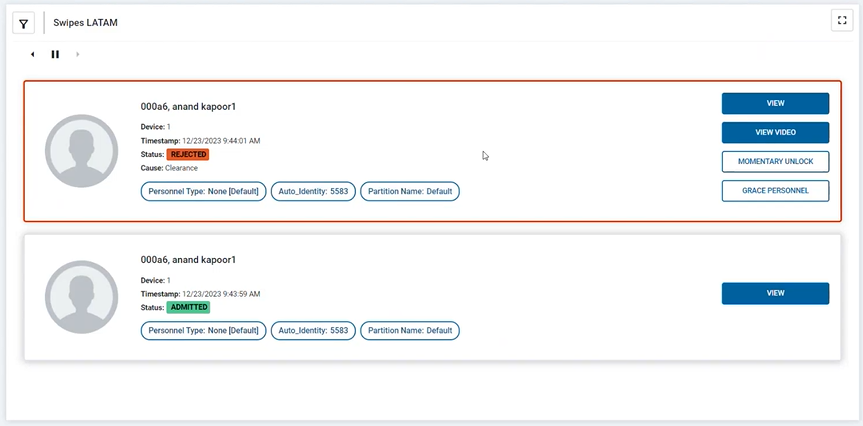The image size is (863, 426).
Task: Open View Video for rejected swipe
Action: (775, 132)
